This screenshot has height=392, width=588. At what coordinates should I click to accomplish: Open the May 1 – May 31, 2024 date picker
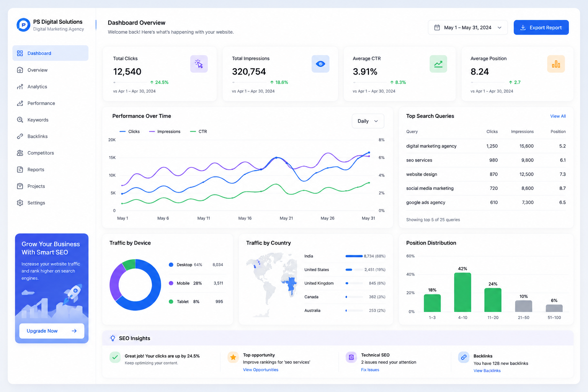(468, 28)
